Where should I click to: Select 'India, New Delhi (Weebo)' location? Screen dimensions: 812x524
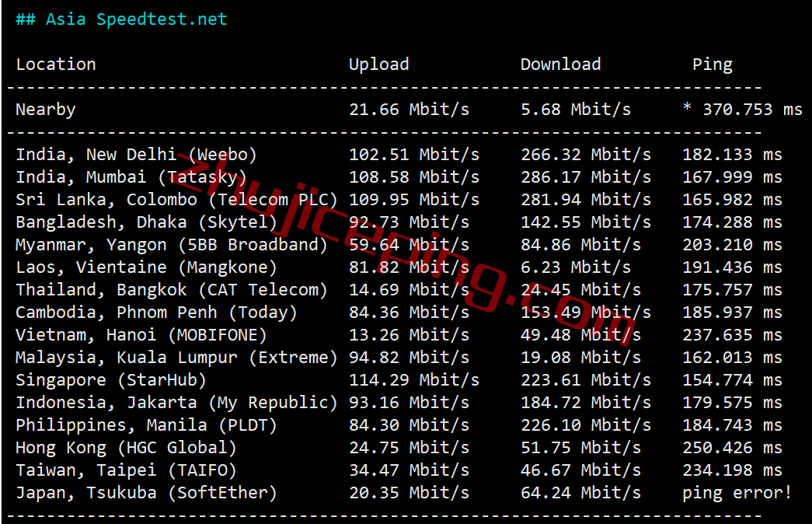pos(136,155)
